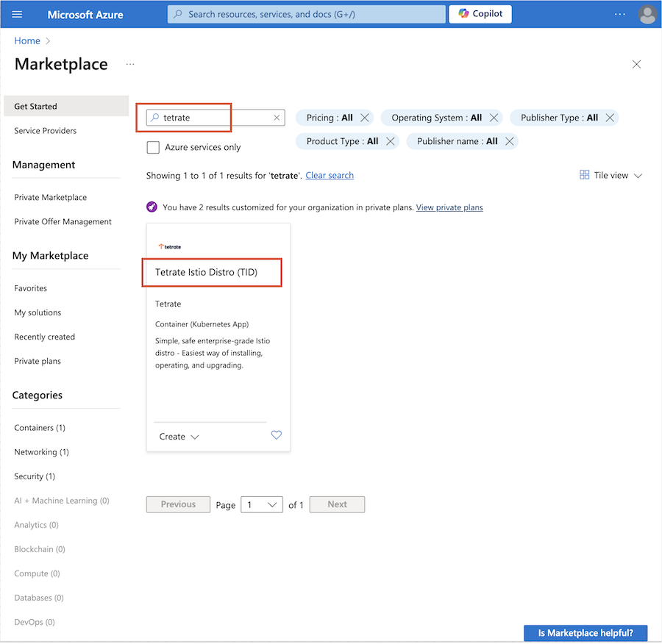Select the Networking (1) category
662x644 pixels.
[41, 452]
